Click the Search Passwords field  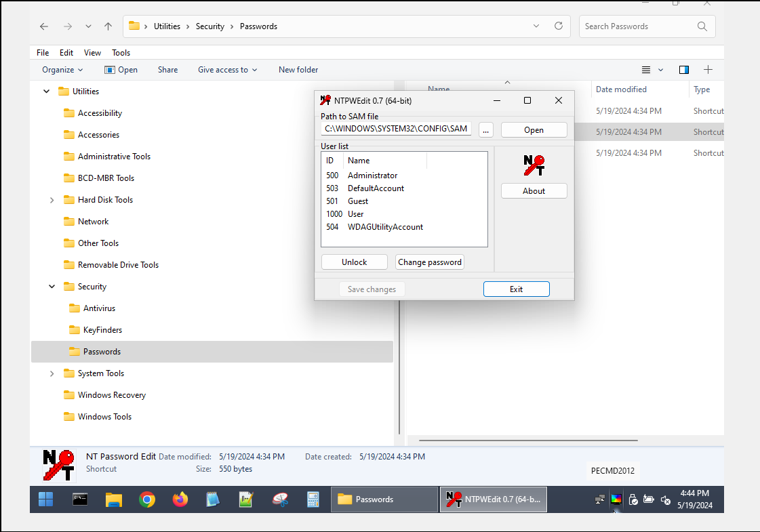[x=647, y=26]
